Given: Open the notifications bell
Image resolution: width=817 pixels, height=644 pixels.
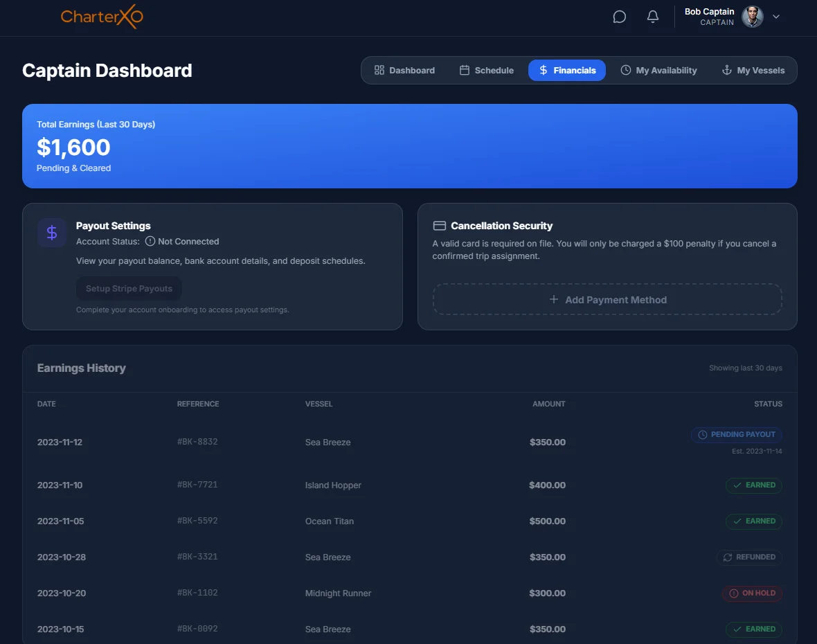Looking at the screenshot, I should point(652,17).
